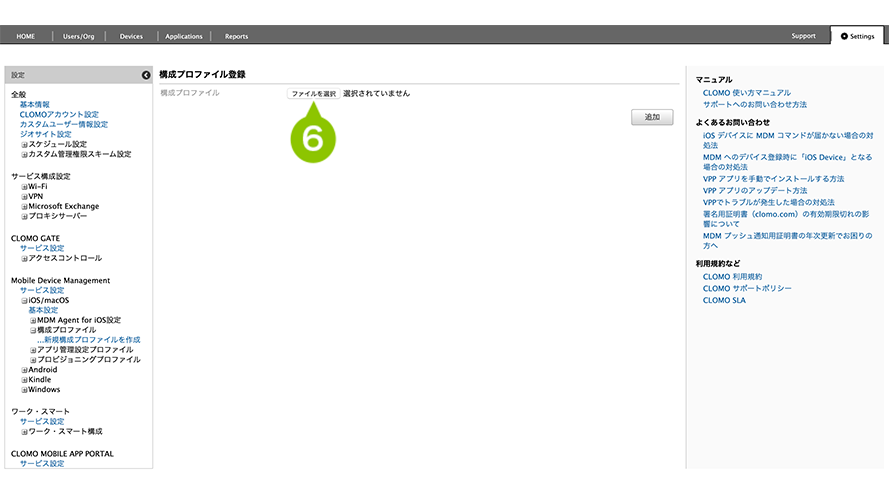Expand Kindle tree node

24,380
